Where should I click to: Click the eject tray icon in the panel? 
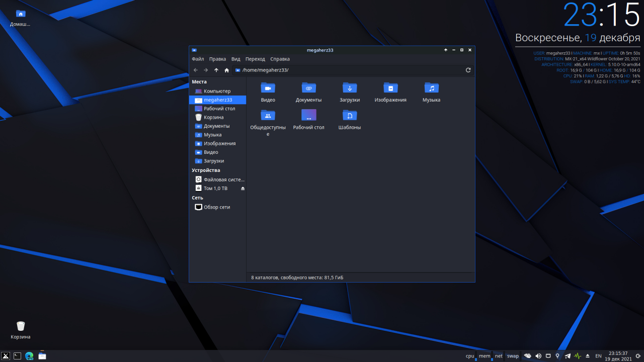[x=587, y=356]
